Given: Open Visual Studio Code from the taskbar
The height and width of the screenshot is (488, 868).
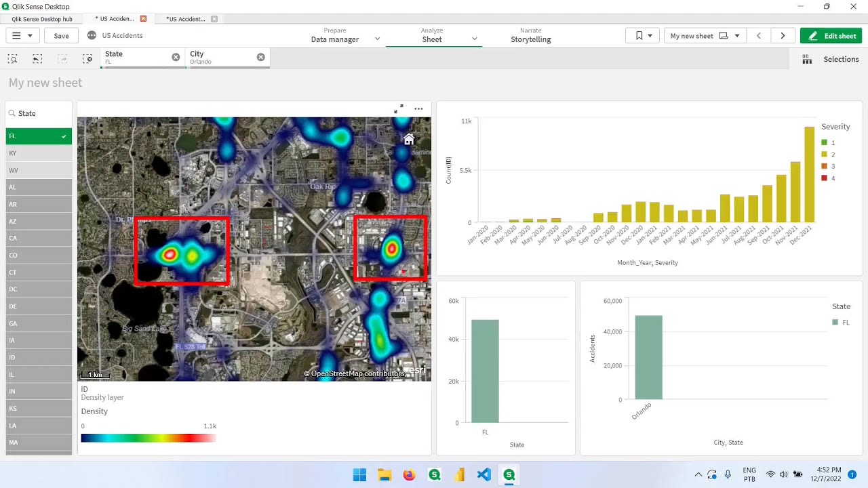Looking at the screenshot, I should pyautogui.click(x=484, y=474).
